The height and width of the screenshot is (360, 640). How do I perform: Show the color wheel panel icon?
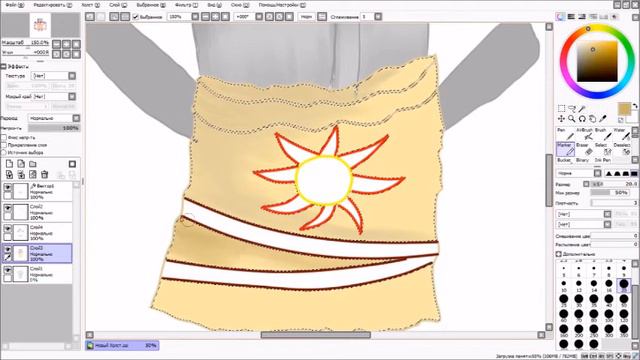(560, 17)
